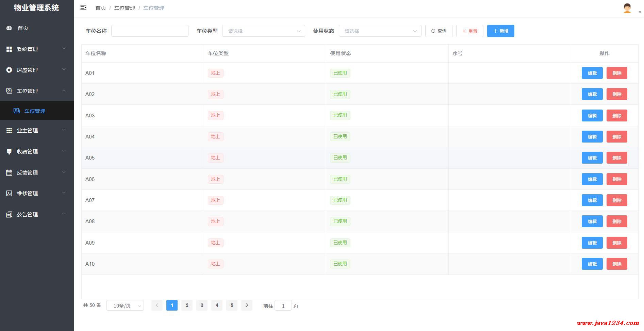Click the 首页 dashboard icon in sidebar
The width and height of the screenshot is (644, 331).
click(x=9, y=28)
